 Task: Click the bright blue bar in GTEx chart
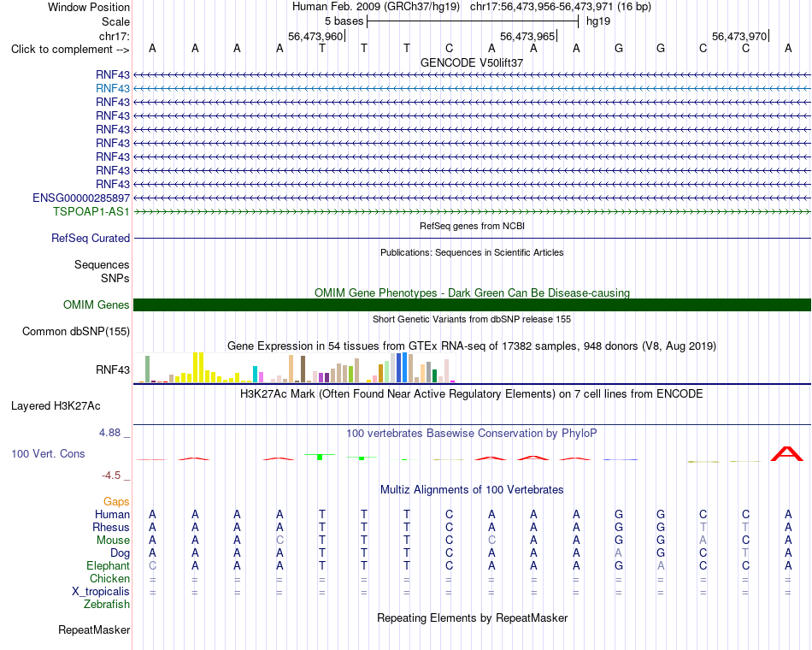click(x=405, y=367)
